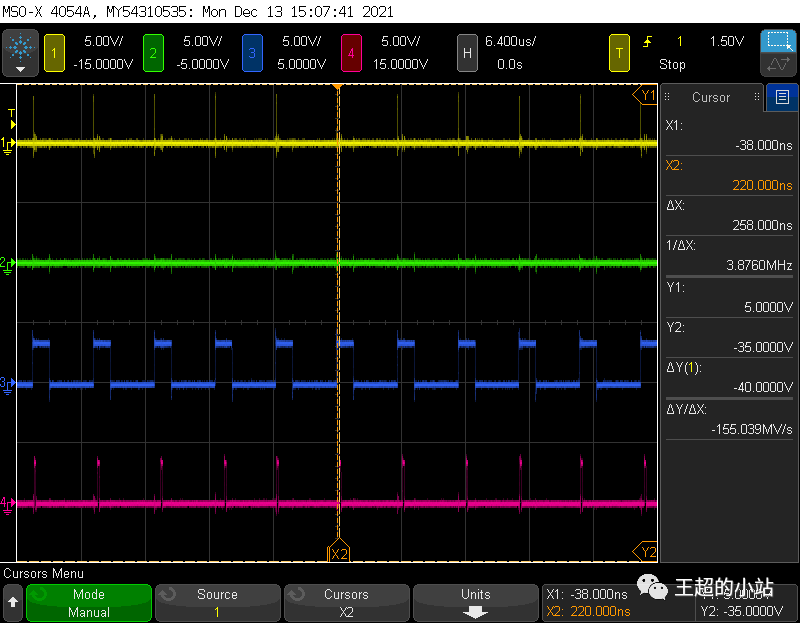Screen dimensions: 800x623
Task: Open the Keysight main menu logo
Action: (20, 50)
